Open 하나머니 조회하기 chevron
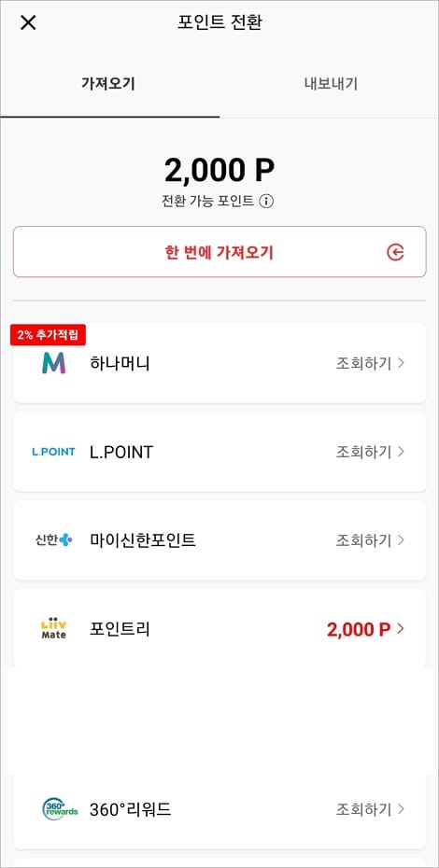439x868 pixels. pos(402,364)
